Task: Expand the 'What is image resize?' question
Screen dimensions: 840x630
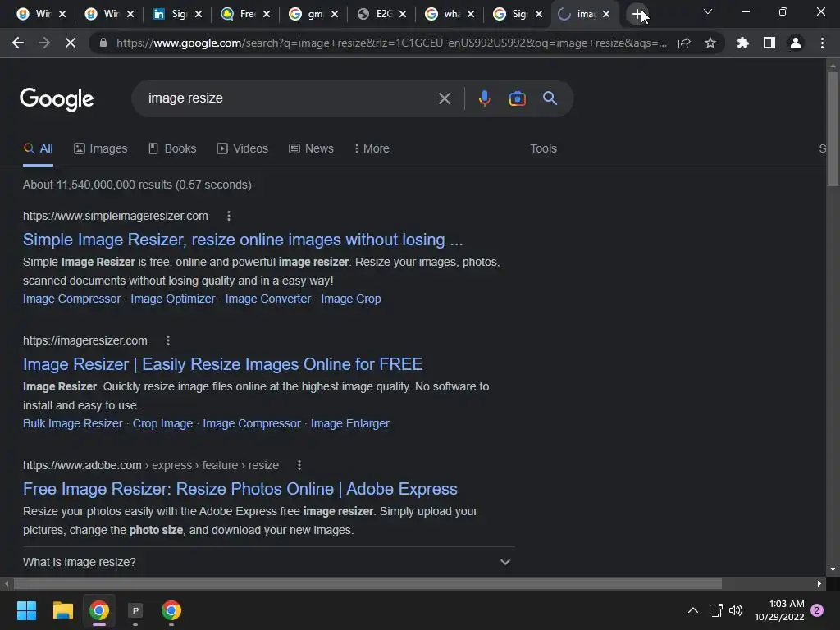Action: pos(267,562)
